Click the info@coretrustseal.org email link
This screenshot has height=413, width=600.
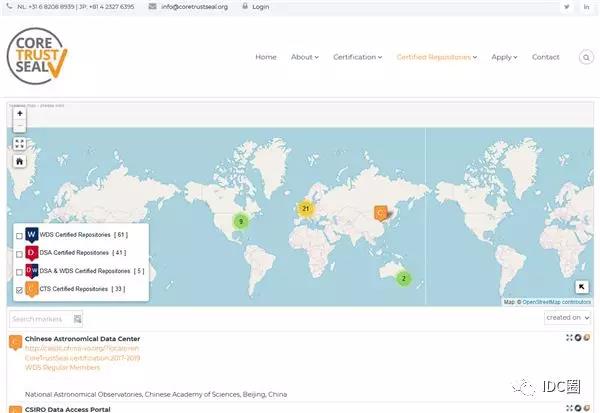click(x=194, y=7)
